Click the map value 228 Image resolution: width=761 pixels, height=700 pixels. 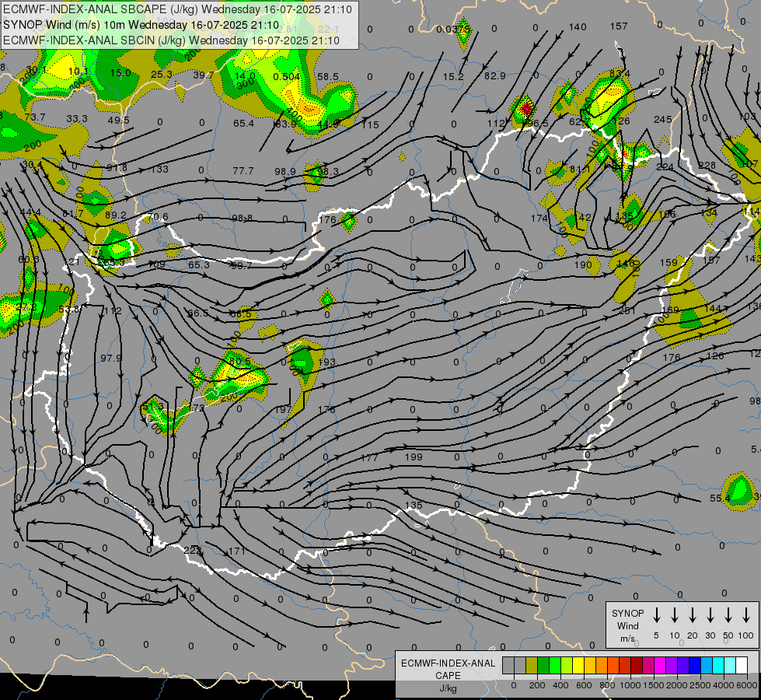(707, 166)
